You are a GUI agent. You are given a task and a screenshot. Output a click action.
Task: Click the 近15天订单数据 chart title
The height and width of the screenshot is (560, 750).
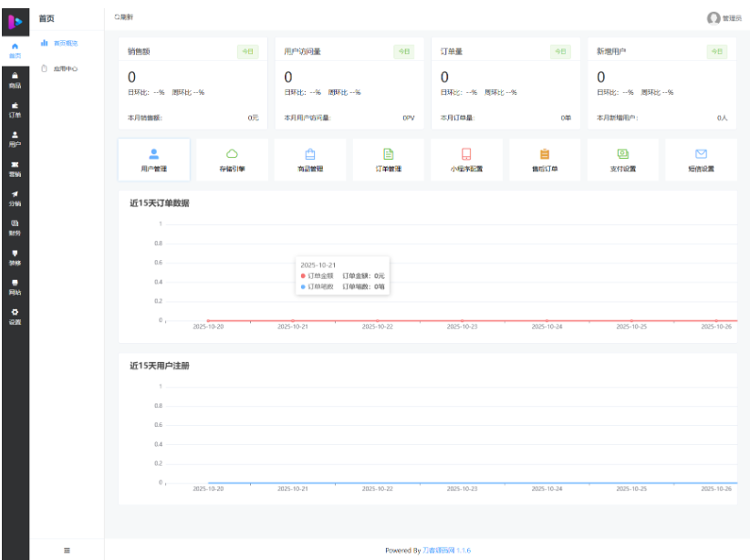(160, 203)
